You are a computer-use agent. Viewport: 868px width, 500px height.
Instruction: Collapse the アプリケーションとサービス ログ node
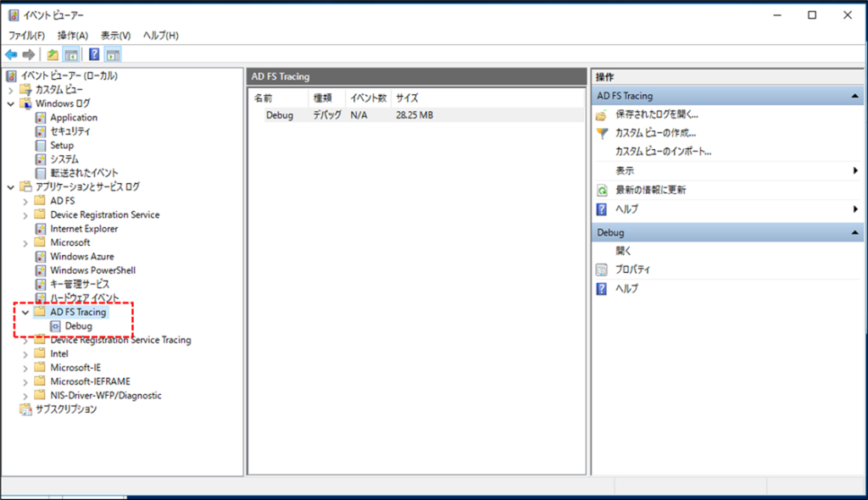[x=10, y=187]
